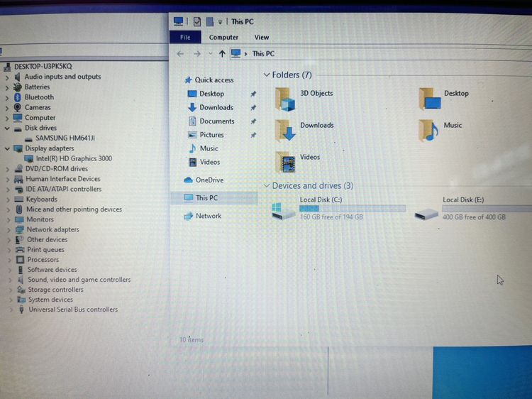
Task: Select This PC in navigation pane
Action: tap(214, 197)
